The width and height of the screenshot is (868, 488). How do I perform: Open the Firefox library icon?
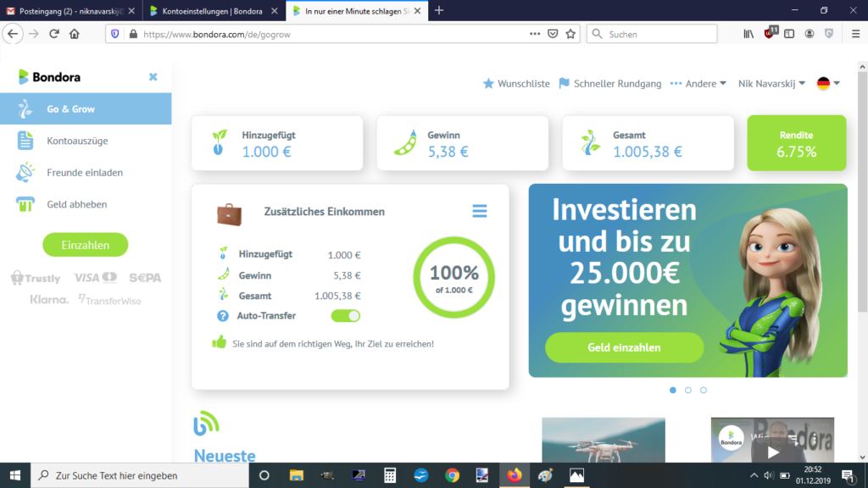(748, 34)
